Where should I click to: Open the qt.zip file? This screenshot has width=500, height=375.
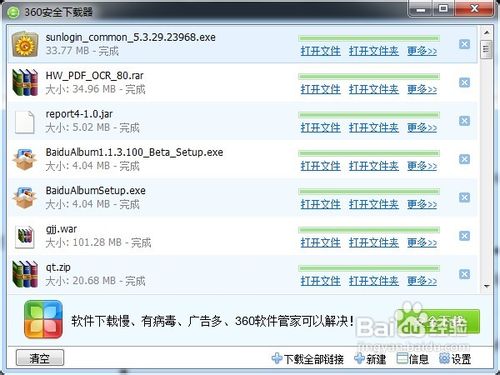point(320,281)
